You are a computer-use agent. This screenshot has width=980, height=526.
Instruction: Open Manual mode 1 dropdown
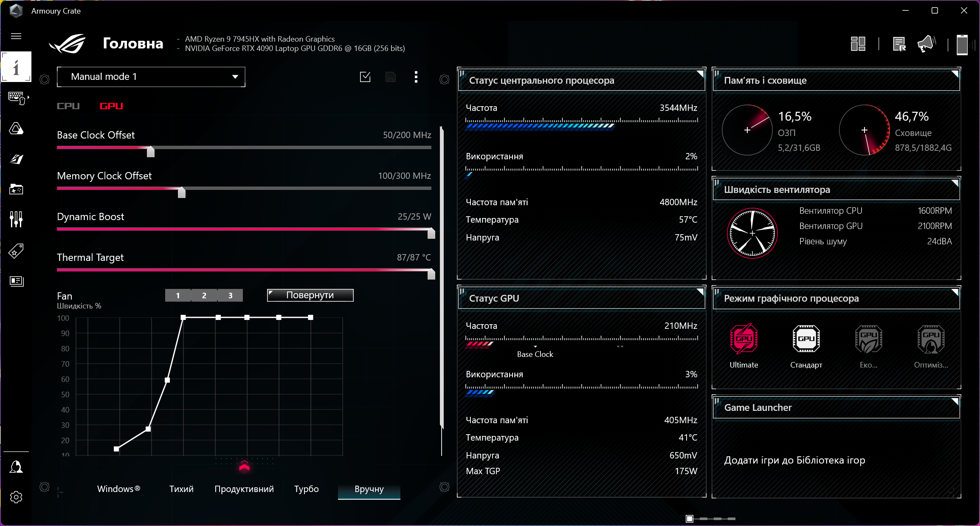point(151,77)
